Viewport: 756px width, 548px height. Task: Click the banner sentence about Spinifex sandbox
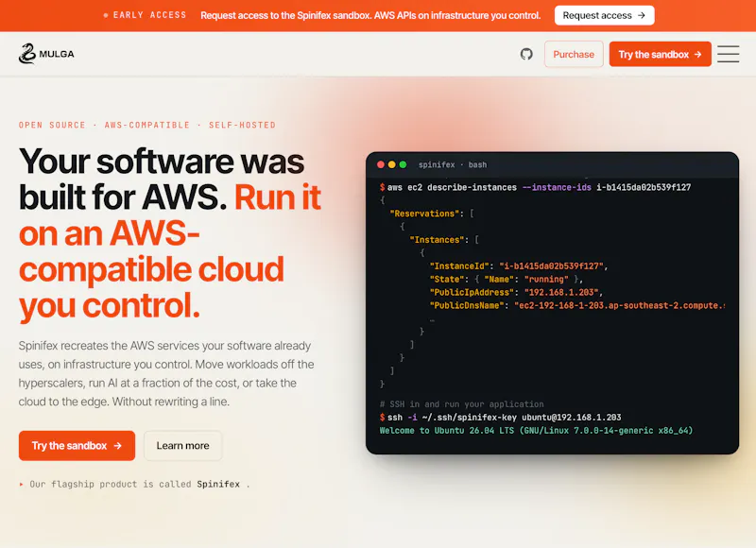(x=370, y=15)
